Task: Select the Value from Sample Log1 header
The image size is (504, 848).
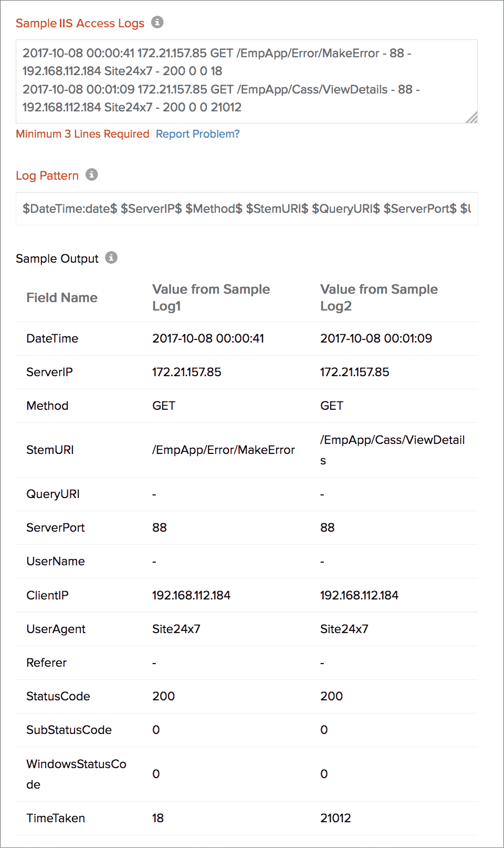Action: [211, 297]
